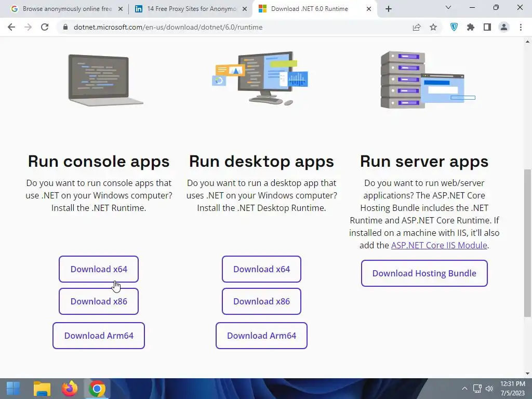Toggle the browser side panel
This screenshot has width=532, height=399.
[x=487, y=27]
